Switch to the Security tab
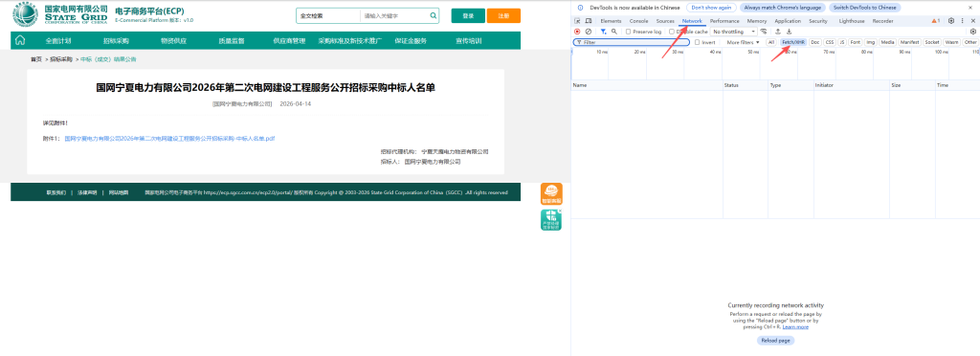The image size is (980, 356). coord(818,21)
